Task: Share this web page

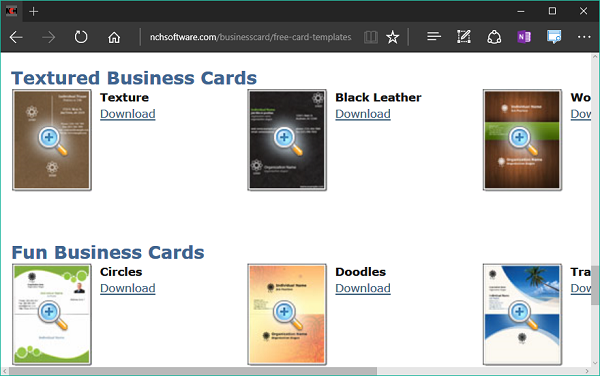Action: coord(494,37)
